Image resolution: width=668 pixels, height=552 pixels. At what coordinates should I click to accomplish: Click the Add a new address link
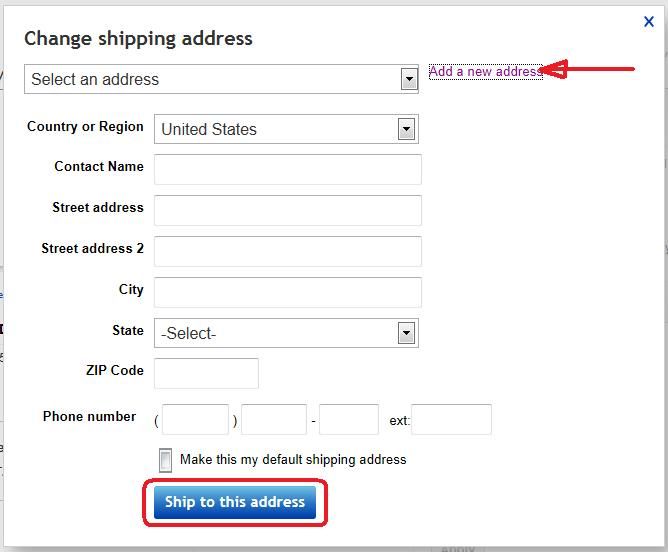pos(485,72)
